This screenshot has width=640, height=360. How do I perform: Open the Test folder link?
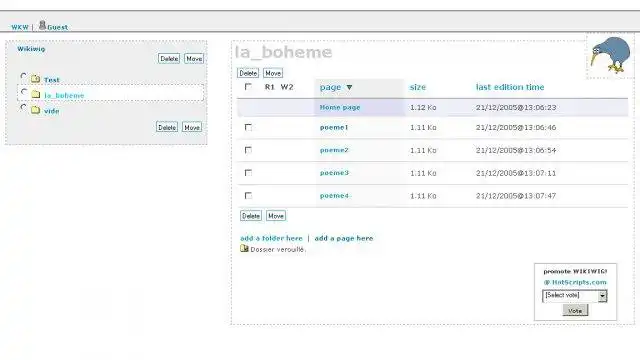pos(52,80)
